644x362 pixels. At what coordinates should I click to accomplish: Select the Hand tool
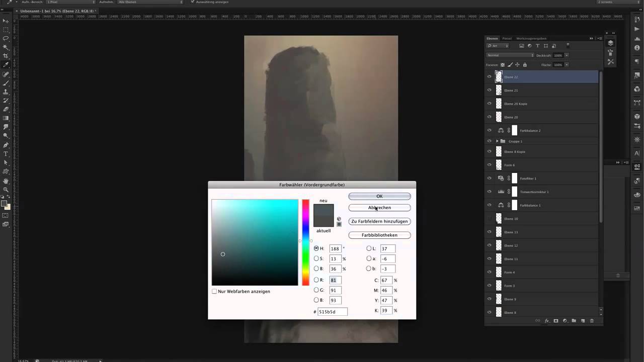tap(6, 181)
